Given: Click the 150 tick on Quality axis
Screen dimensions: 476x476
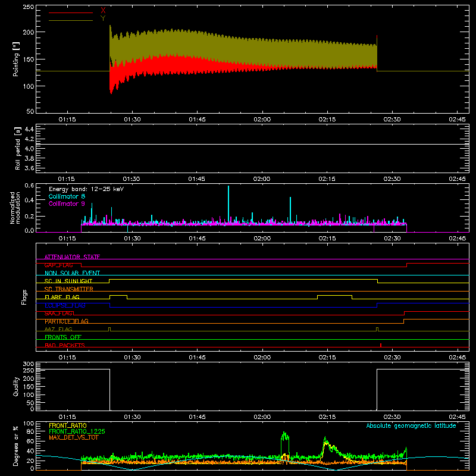Looking at the screenshot, I should click(29, 387).
